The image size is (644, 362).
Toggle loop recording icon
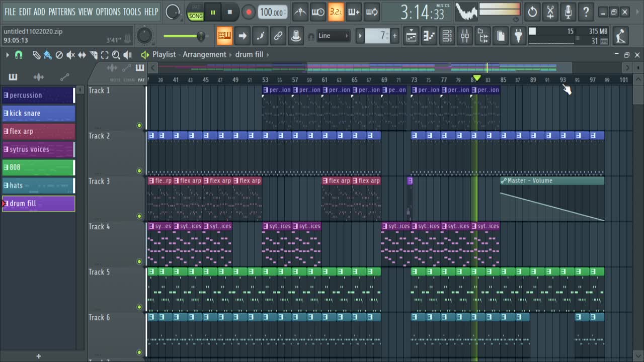click(372, 12)
